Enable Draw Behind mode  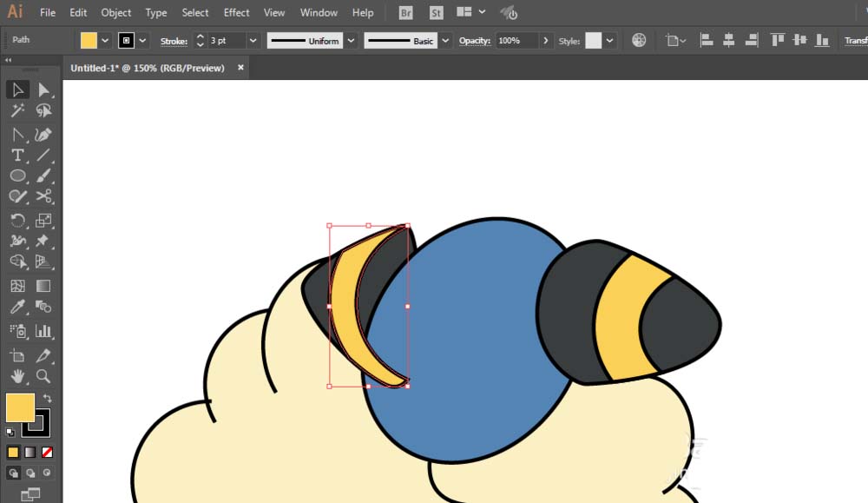pos(30,473)
